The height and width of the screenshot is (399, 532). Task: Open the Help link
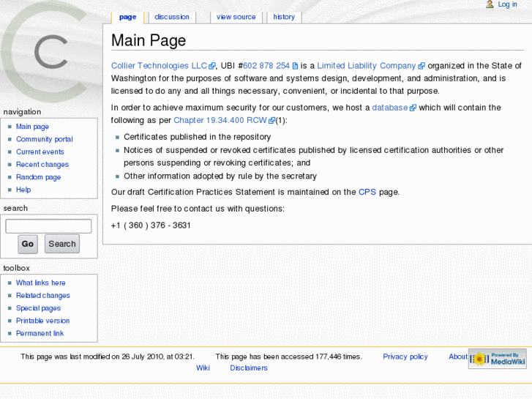(23, 190)
